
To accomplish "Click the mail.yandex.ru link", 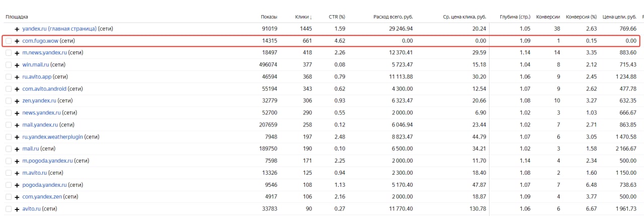I will [x=40, y=125].
